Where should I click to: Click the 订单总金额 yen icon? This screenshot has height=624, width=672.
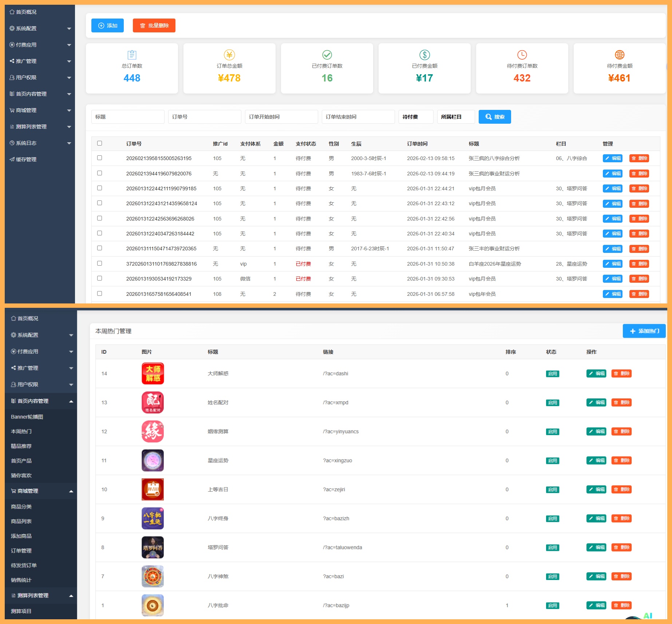[229, 55]
